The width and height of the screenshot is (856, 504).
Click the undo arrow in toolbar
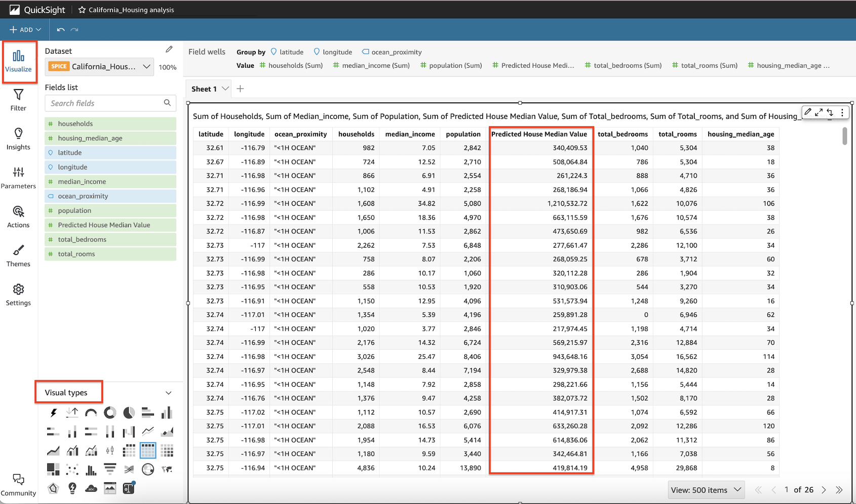[61, 30]
